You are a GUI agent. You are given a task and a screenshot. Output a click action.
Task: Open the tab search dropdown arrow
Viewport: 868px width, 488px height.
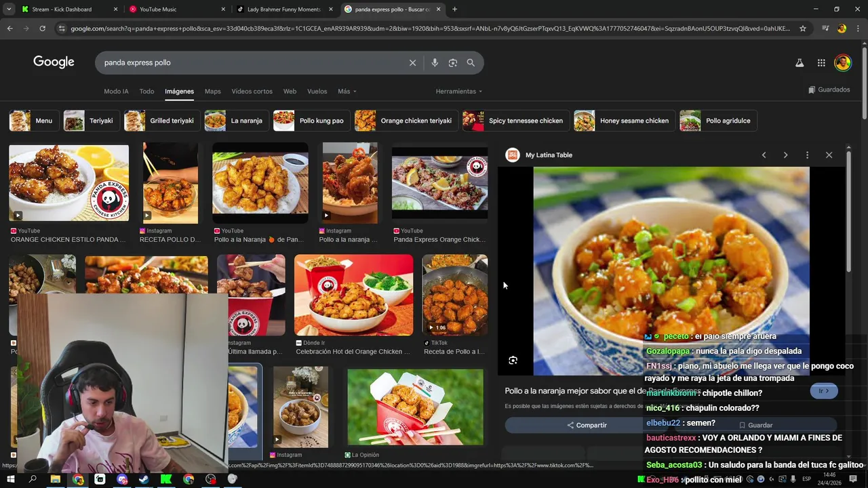click(8, 9)
